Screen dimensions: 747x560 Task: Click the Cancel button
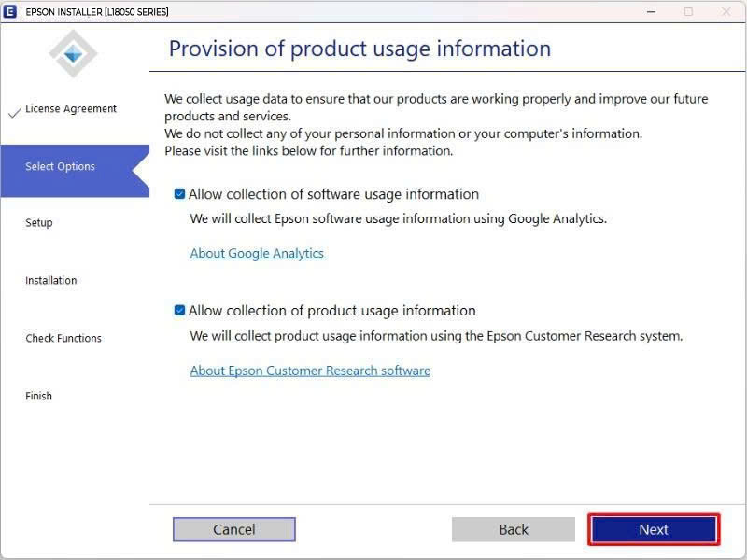coord(234,529)
